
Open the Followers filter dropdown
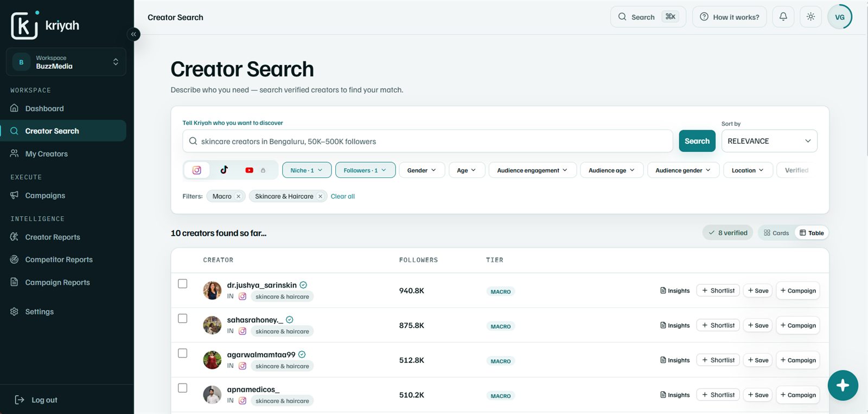[365, 170]
